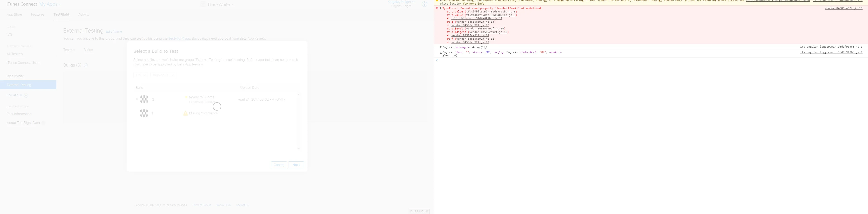The height and width of the screenshot is (214, 868).
Task: Open the source link in the o.$digest stack line
Action: pyautogui.click(x=488, y=32)
